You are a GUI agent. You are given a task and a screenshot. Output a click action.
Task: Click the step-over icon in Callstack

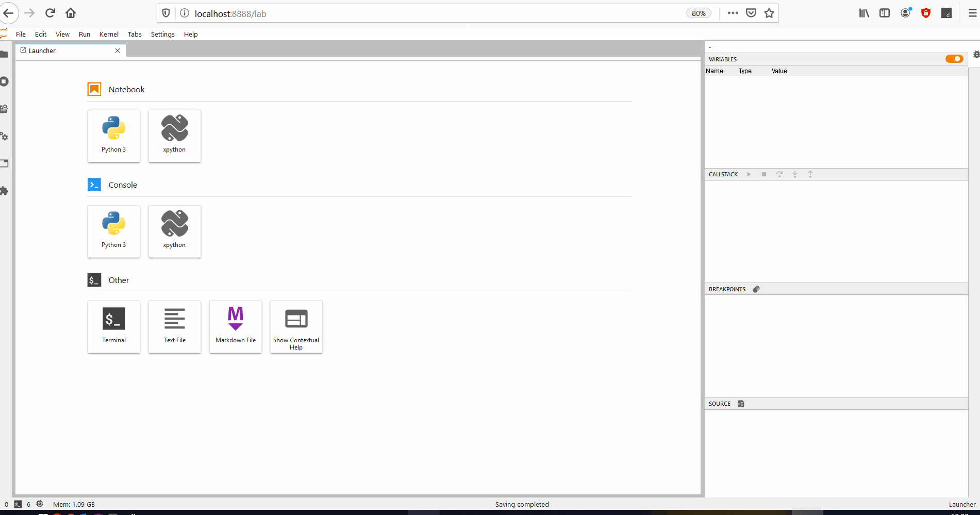point(779,174)
